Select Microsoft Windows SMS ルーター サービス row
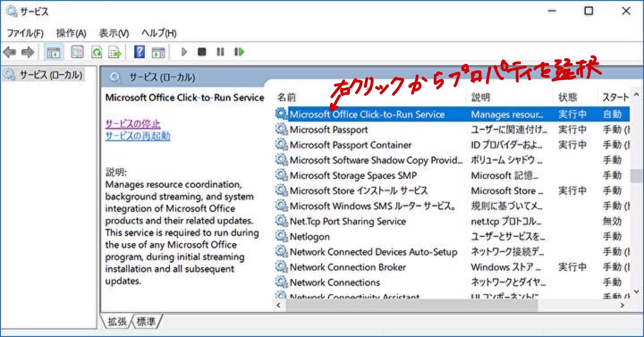The image size is (644, 337). click(x=452, y=206)
